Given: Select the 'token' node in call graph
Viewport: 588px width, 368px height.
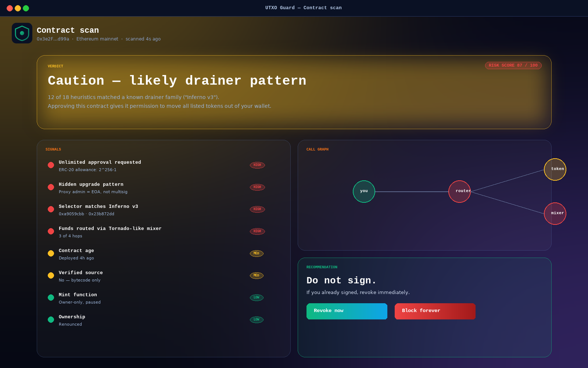Looking at the screenshot, I should point(555,169).
